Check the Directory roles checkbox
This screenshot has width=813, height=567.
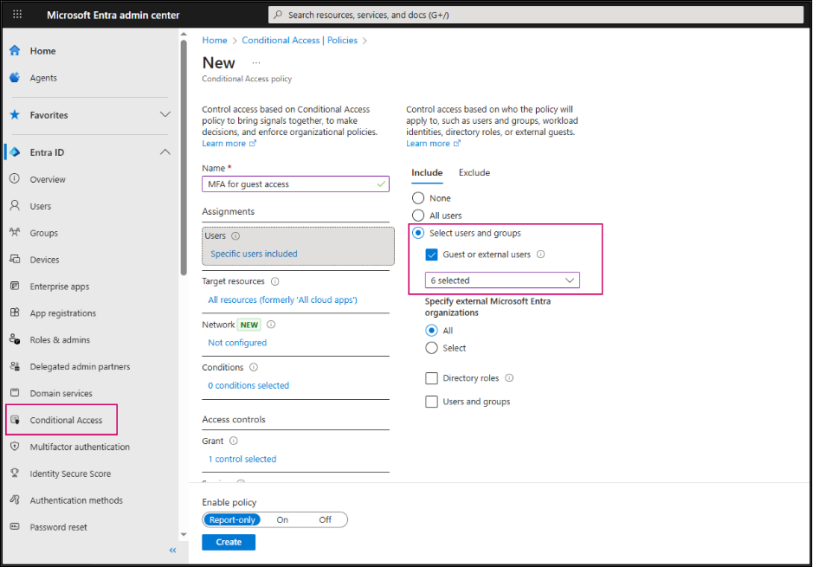[431, 378]
